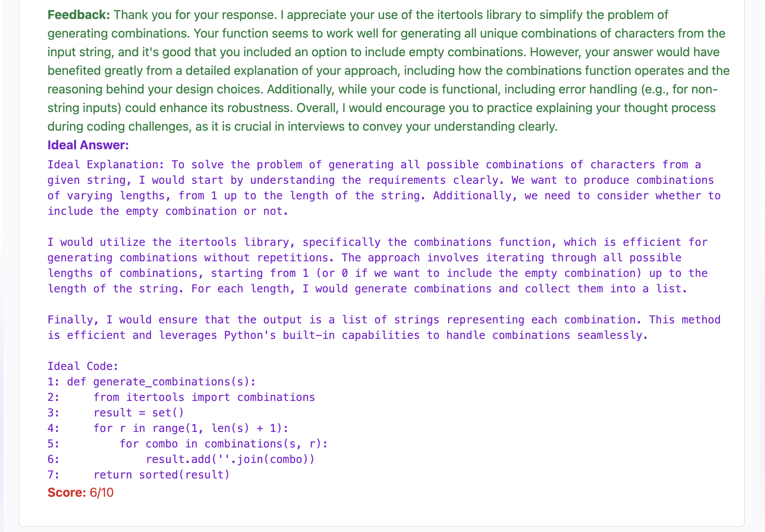The image size is (765, 532).
Task: Click the 'from itertools import combinations' line
Action: coord(204,397)
